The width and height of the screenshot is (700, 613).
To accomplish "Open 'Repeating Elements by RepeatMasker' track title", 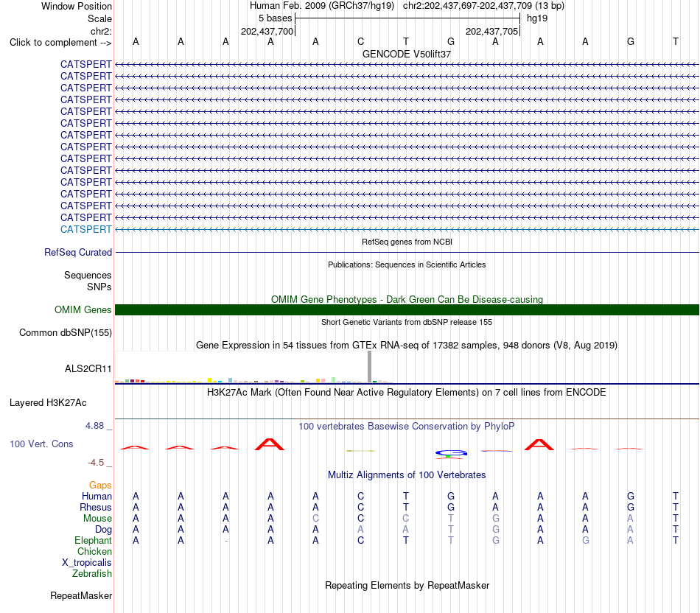I will [x=407, y=586].
